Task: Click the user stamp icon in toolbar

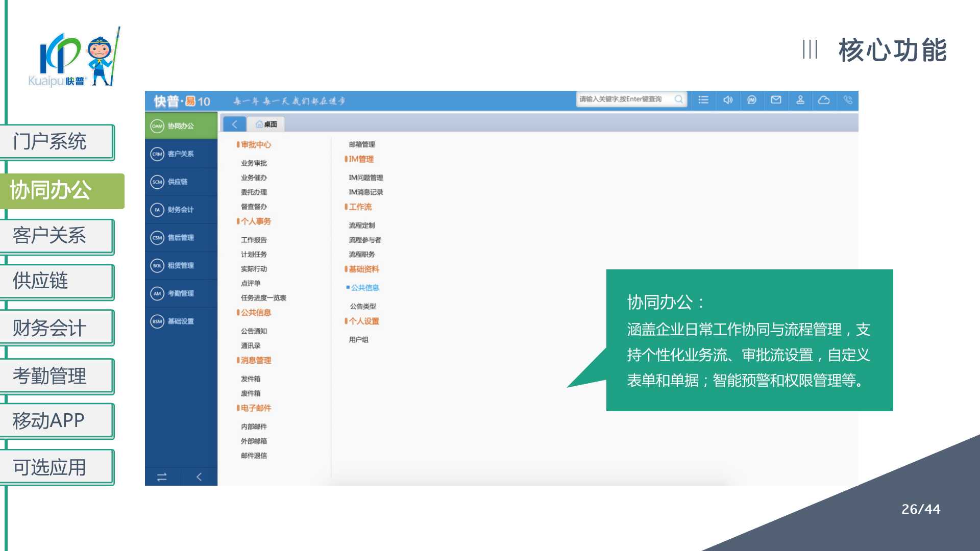Action: tap(800, 100)
